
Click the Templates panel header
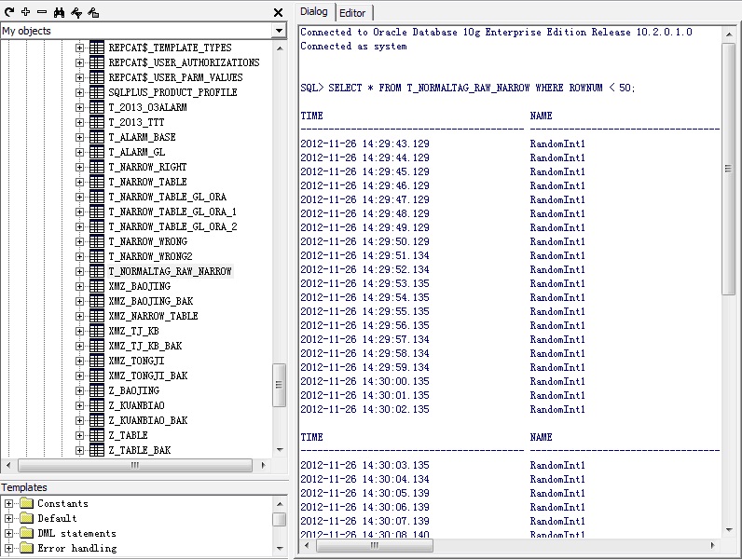click(x=24, y=487)
